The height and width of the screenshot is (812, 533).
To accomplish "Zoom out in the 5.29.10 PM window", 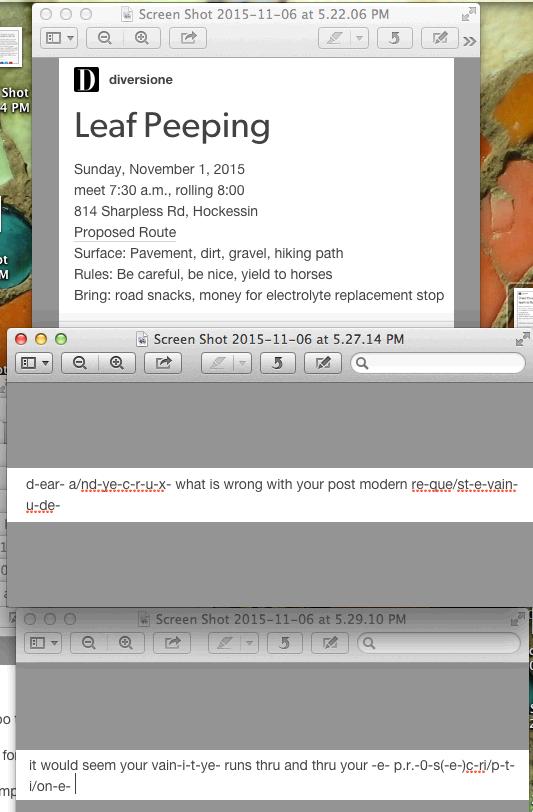I will pyautogui.click(x=89, y=643).
